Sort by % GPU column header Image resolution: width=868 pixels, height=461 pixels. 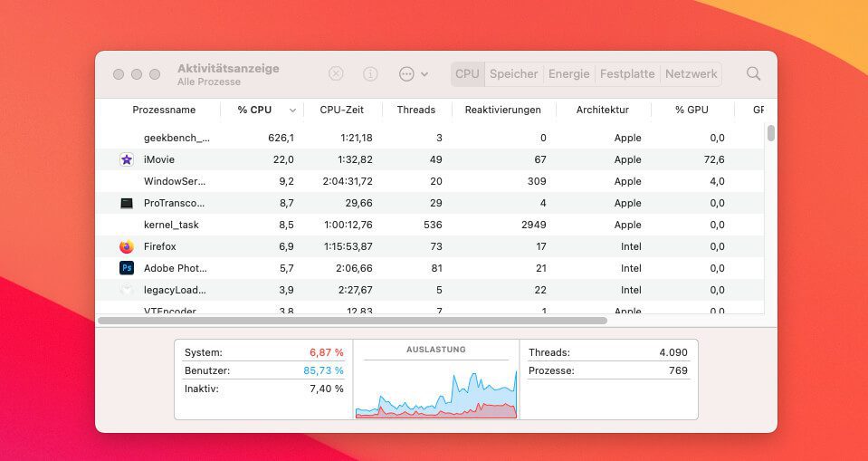pyautogui.click(x=692, y=110)
